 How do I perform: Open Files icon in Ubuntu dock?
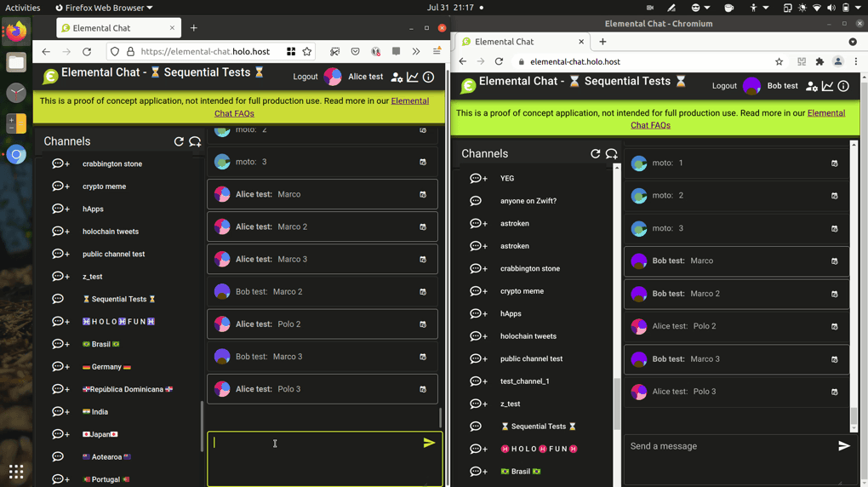point(16,63)
